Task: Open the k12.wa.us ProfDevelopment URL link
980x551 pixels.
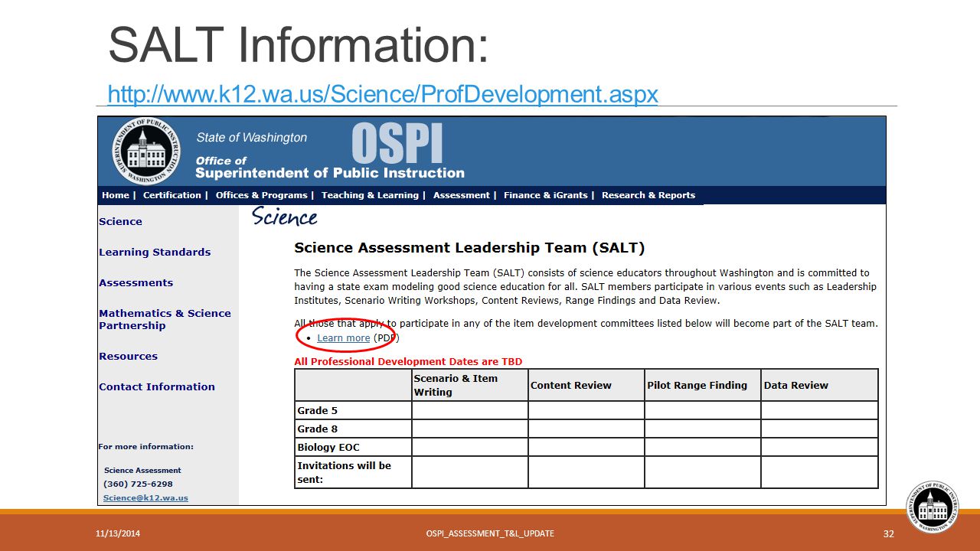Action: coord(383,94)
